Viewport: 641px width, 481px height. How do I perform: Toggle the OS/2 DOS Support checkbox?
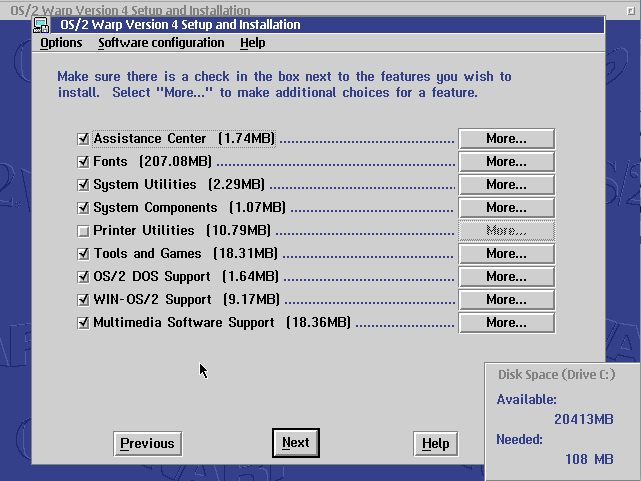point(83,277)
